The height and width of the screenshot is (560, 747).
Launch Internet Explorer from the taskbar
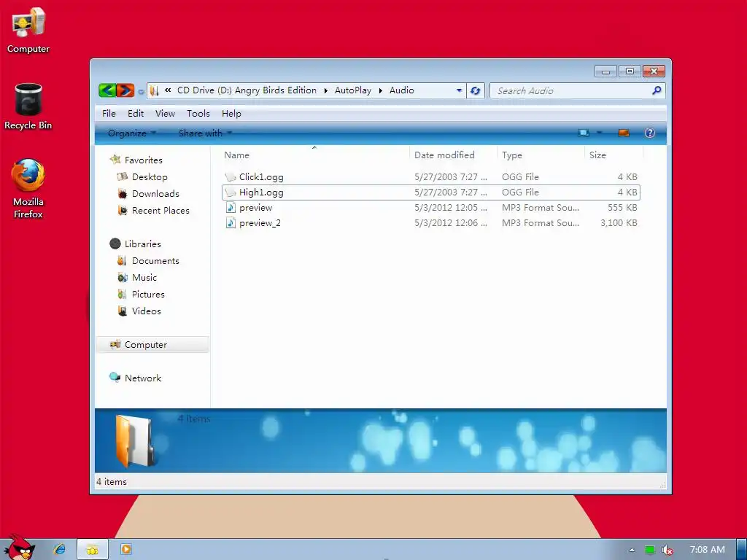click(60, 549)
